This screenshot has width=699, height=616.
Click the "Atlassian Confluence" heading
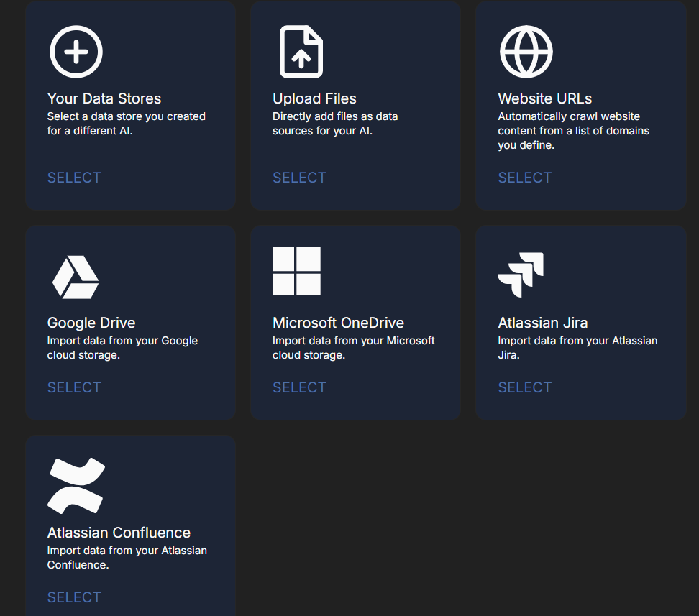(119, 533)
